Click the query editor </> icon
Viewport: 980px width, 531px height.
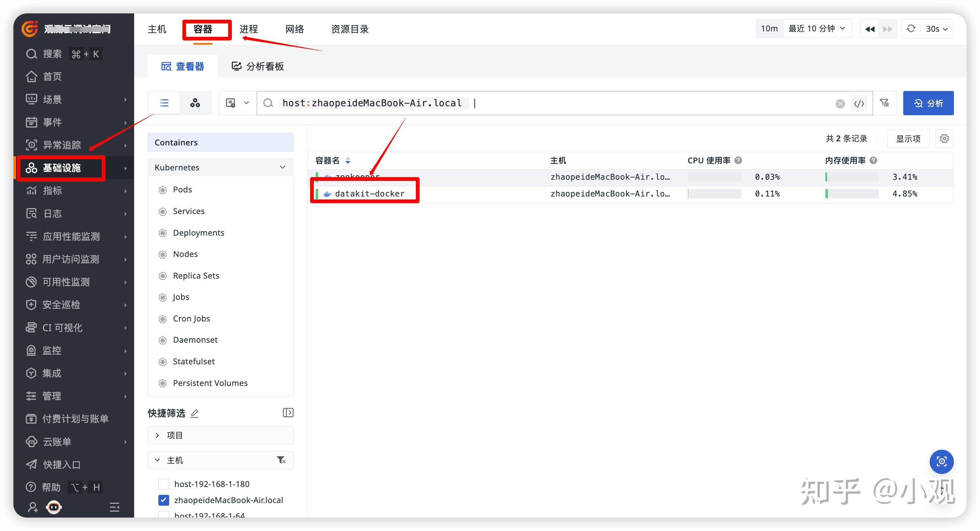pyautogui.click(x=859, y=103)
